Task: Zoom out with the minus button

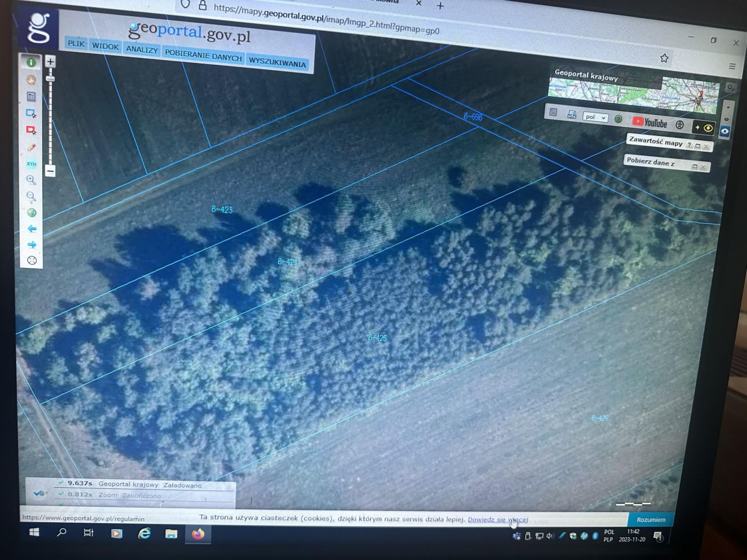Action: pyautogui.click(x=50, y=171)
